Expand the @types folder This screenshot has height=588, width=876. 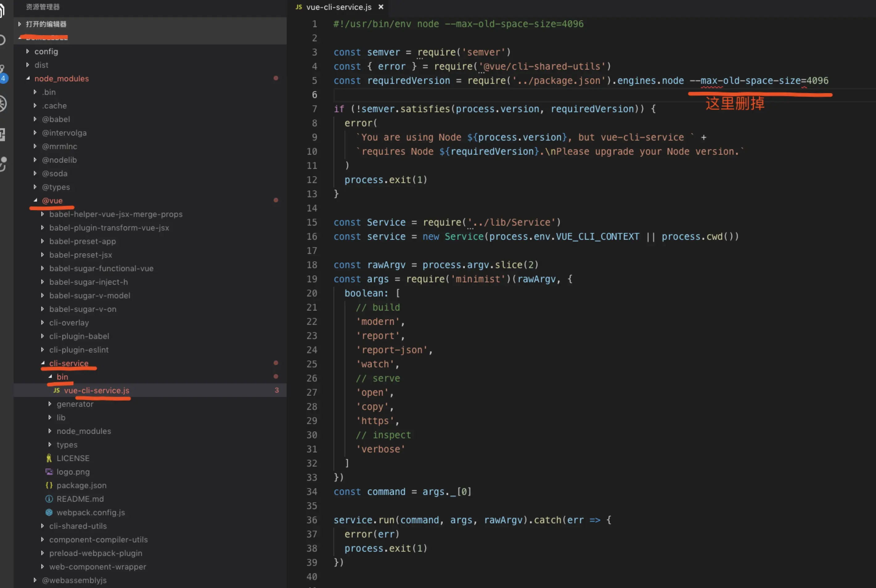150,187
